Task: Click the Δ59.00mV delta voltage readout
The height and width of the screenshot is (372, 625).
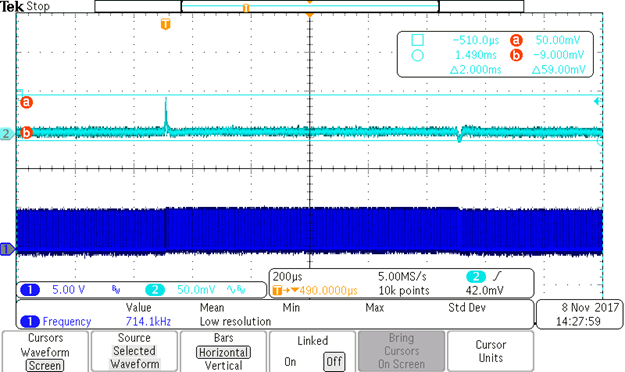Action: pyautogui.click(x=559, y=70)
